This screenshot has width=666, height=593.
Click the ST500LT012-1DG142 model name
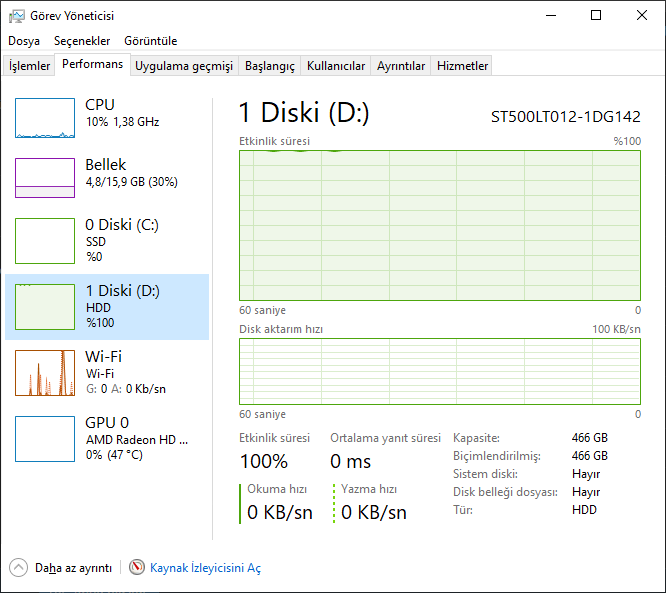pyautogui.click(x=565, y=117)
